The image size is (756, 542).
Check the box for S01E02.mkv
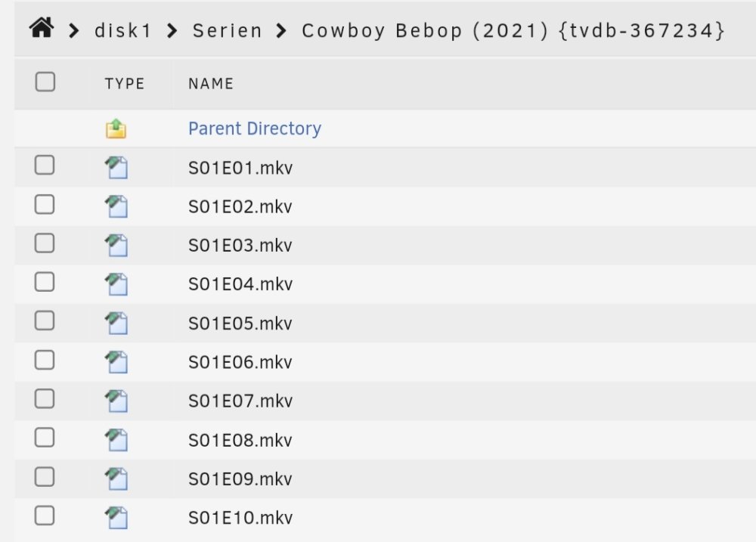tap(45, 204)
